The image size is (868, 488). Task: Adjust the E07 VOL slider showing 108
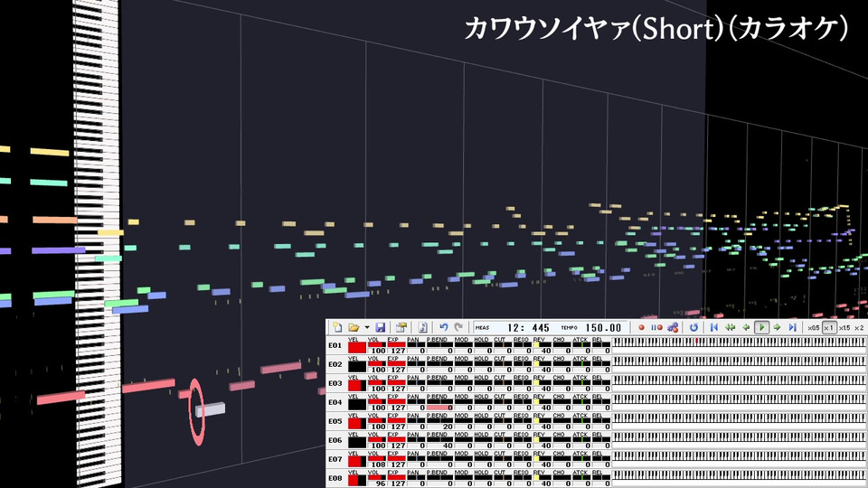377,458
